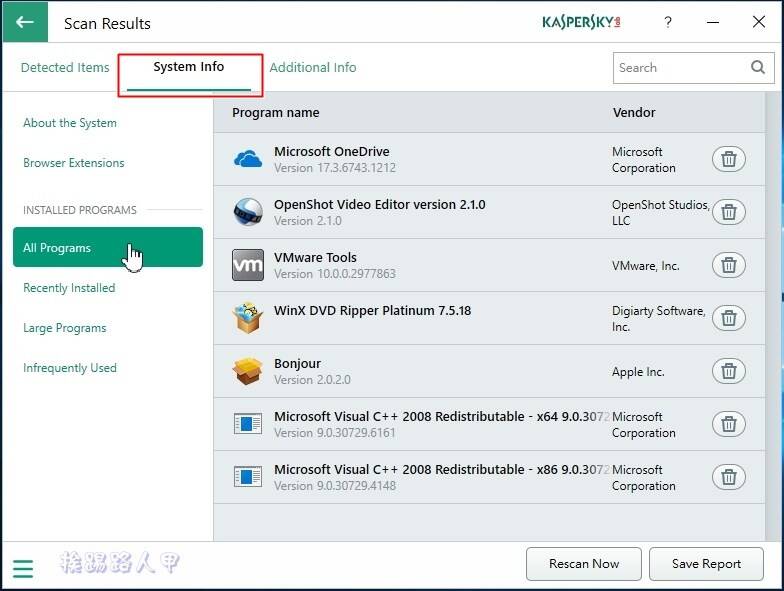Click the back arrow button

(25, 22)
